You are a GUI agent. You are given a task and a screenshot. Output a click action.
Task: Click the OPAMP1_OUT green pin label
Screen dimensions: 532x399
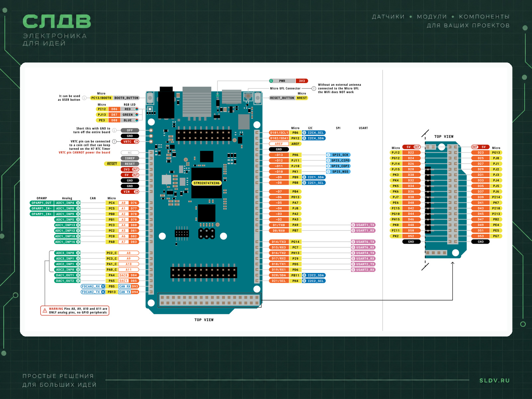pyautogui.click(x=42, y=203)
